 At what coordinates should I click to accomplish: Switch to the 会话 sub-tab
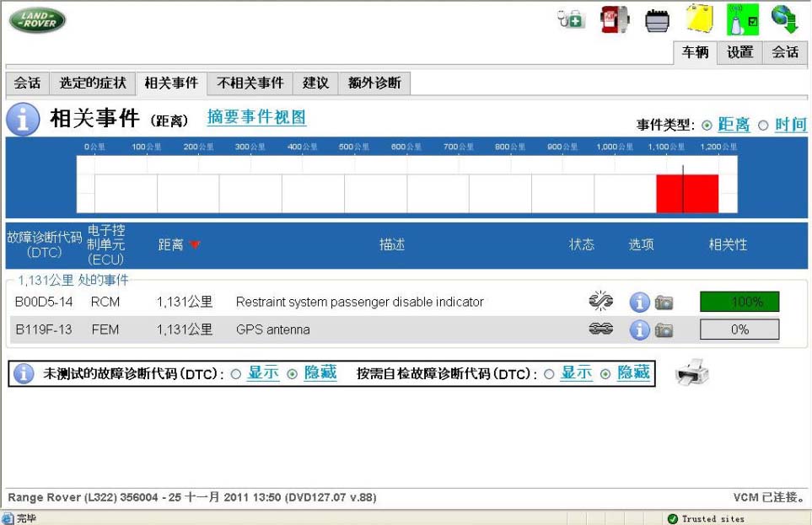point(28,83)
